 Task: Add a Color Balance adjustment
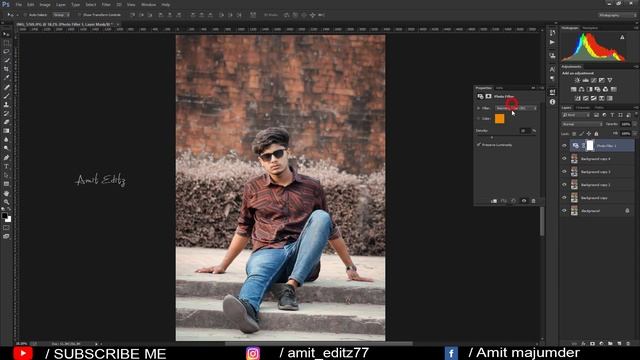tap(581, 89)
